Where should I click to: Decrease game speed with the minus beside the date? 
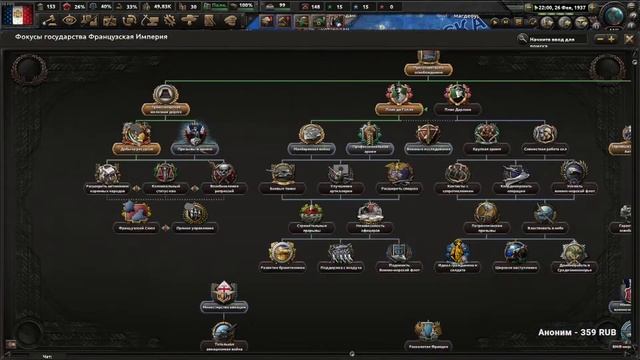529,7
